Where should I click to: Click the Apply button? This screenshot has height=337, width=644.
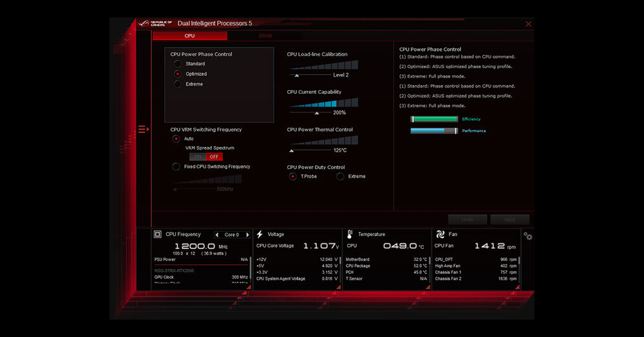click(x=509, y=220)
